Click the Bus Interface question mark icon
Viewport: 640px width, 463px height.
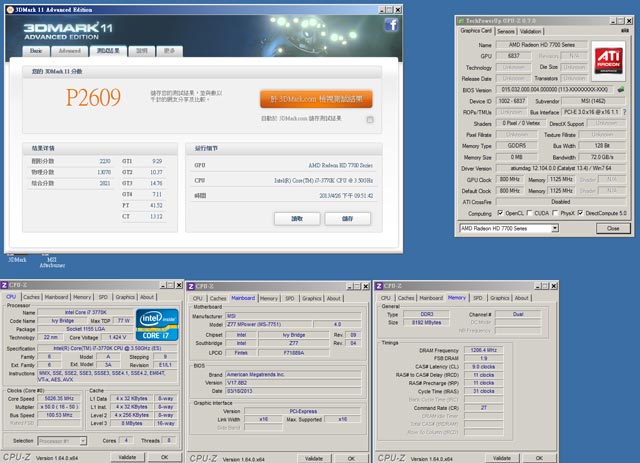pyautogui.click(x=624, y=111)
